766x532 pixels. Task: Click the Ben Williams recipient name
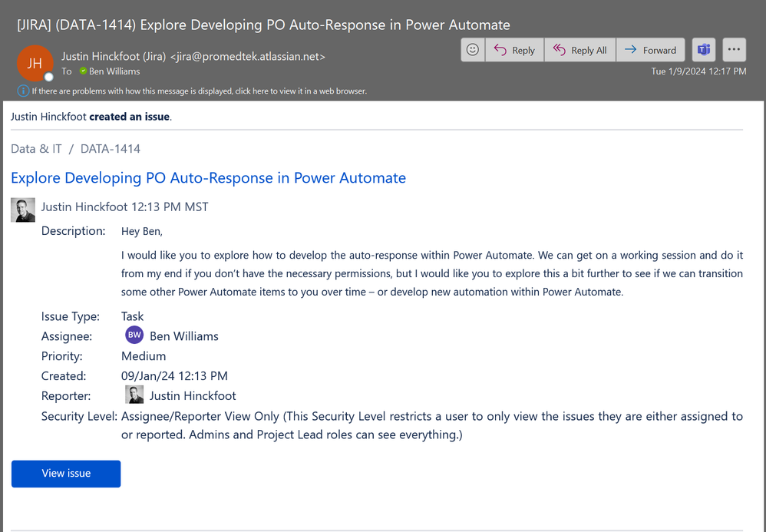(114, 71)
